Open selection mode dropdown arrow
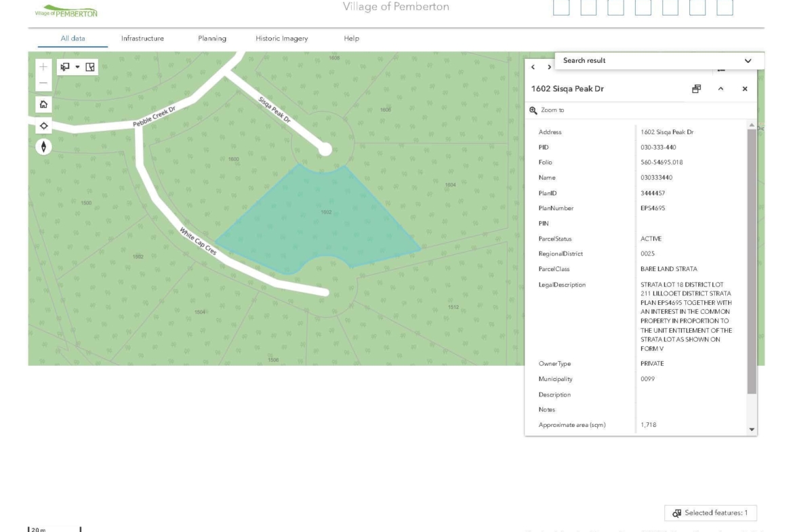This screenshot has height=532, width=793. (77, 67)
